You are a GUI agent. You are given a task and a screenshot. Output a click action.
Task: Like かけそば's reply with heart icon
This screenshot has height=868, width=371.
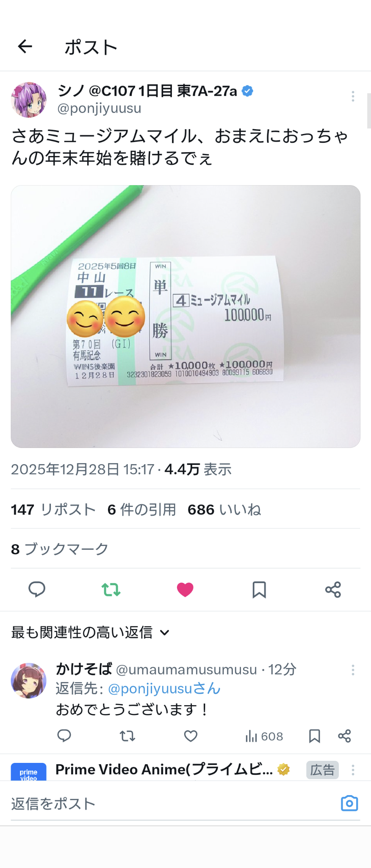tap(191, 736)
